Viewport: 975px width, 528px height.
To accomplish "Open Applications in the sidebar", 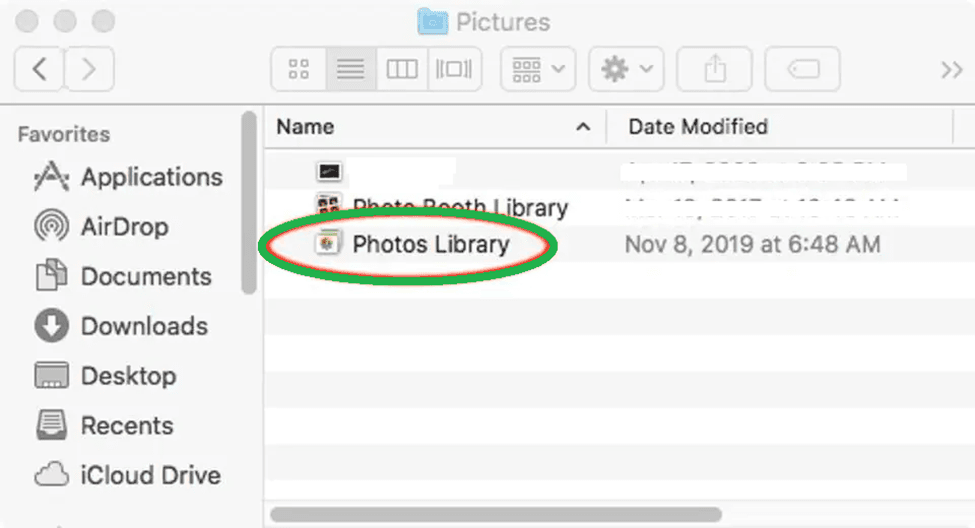I will click(151, 177).
